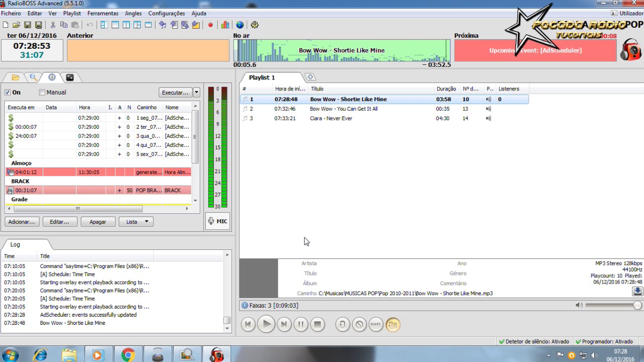Open the Ajuda menu
The image size is (644, 362).
pyautogui.click(x=199, y=14)
